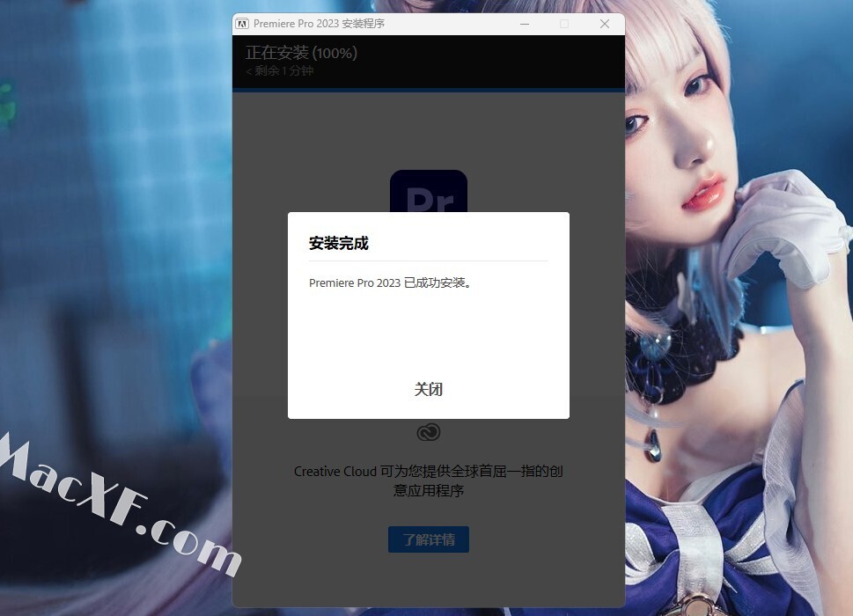Minimize the Premiere Pro 2023 installer window
The width and height of the screenshot is (853, 616).
[x=525, y=24]
